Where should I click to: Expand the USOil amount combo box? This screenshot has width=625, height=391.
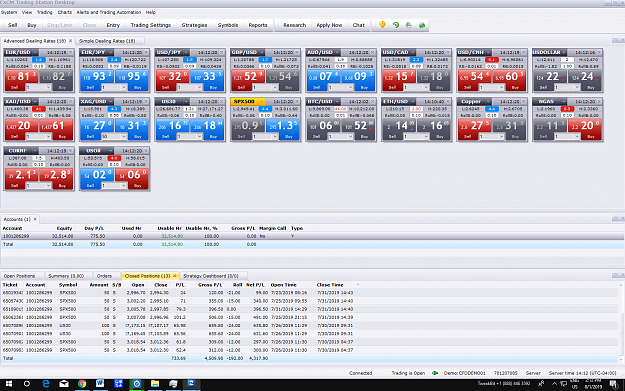(124, 186)
